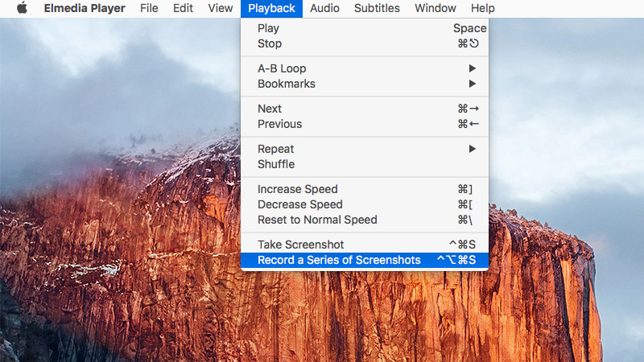Select Stop in the Playback menu

click(x=365, y=43)
